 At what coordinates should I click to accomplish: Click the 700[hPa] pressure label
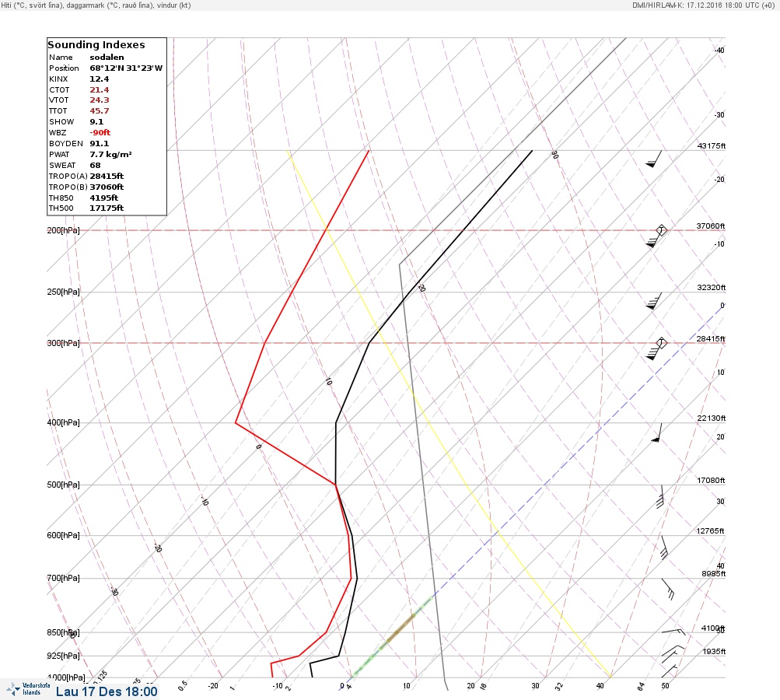[x=63, y=578]
